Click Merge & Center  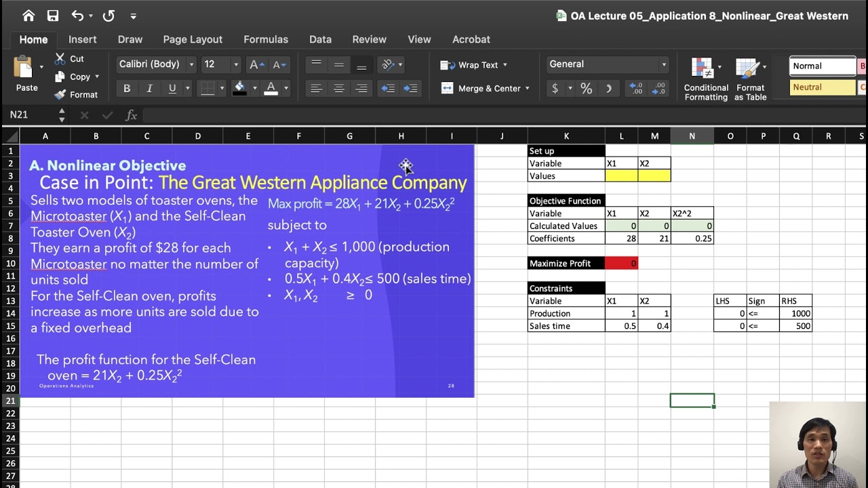point(485,89)
